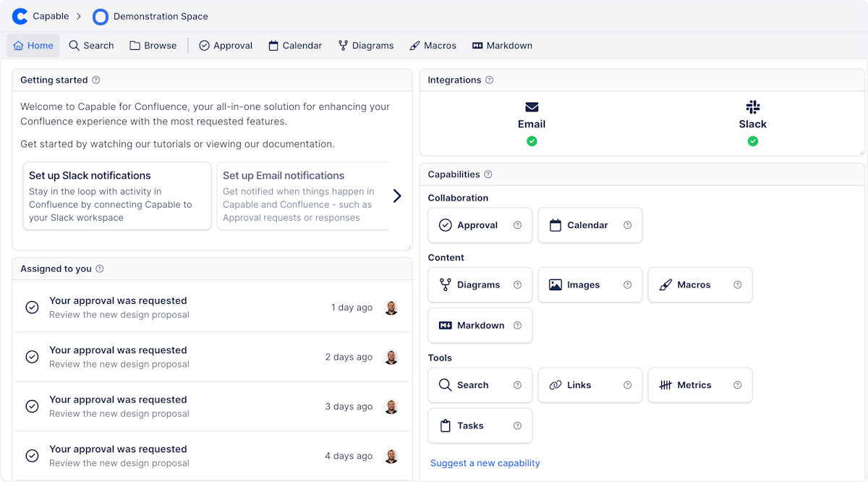This screenshot has height=482, width=868.
Task: Click help icon on Diagrams capability card
Action: pyautogui.click(x=517, y=285)
